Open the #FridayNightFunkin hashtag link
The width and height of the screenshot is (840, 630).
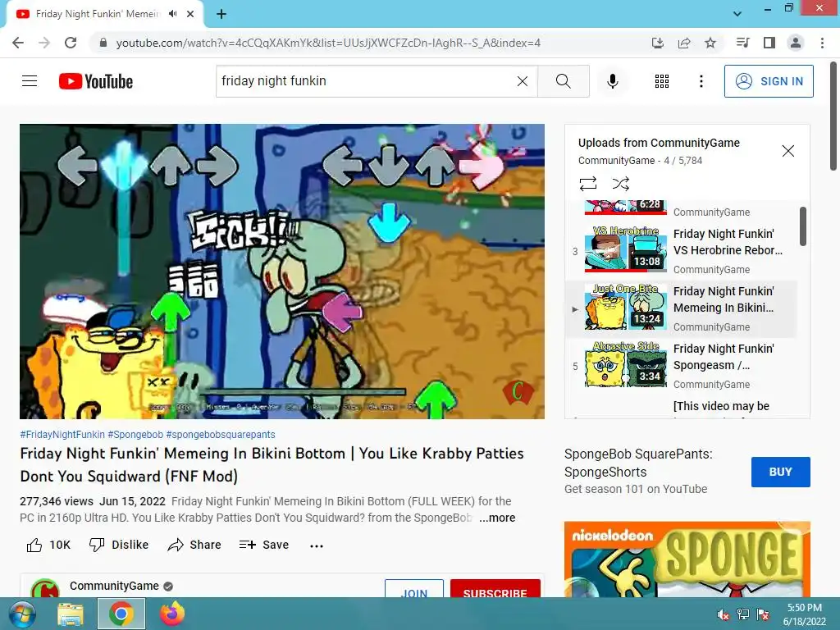(62, 435)
